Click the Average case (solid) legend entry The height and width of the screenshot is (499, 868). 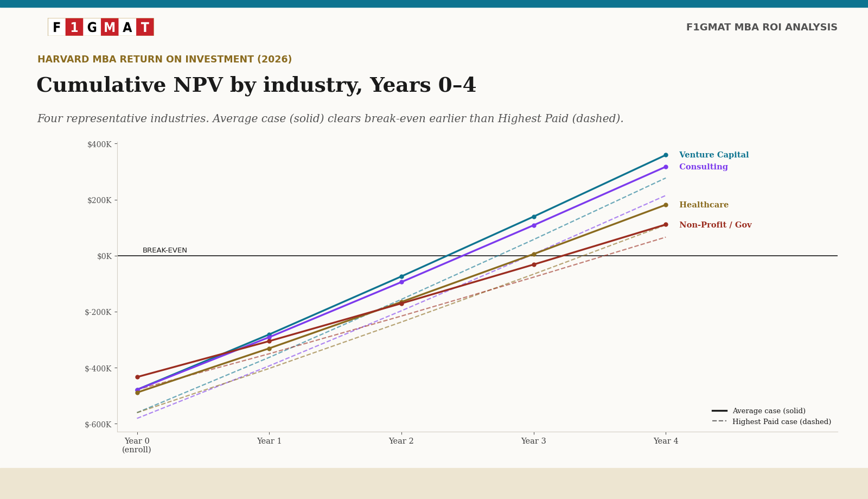pyautogui.click(x=759, y=411)
